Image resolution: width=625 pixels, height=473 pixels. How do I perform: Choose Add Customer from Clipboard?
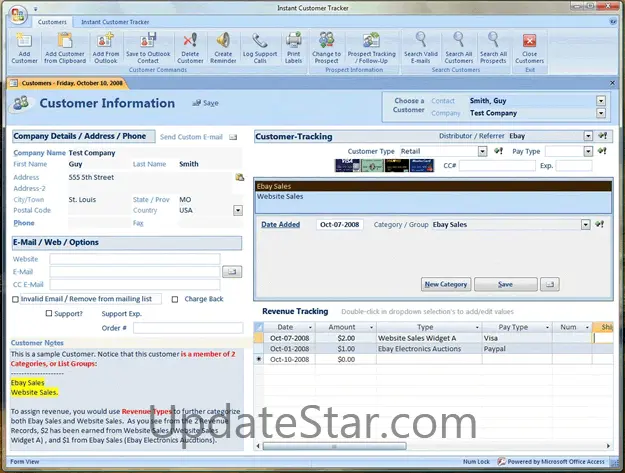pos(65,41)
